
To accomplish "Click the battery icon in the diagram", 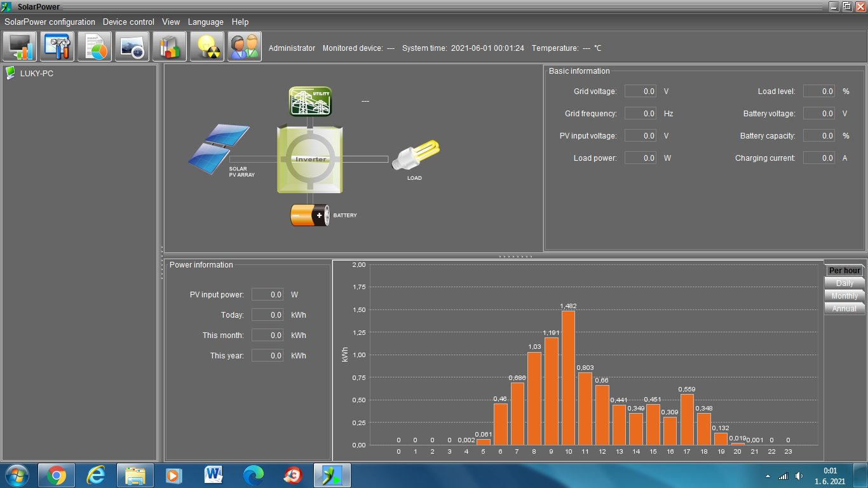I will pyautogui.click(x=310, y=215).
